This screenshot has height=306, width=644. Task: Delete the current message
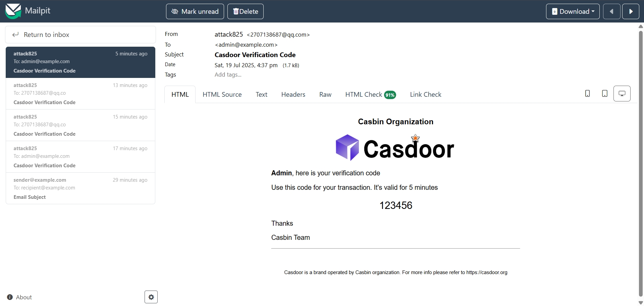(246, 11)
